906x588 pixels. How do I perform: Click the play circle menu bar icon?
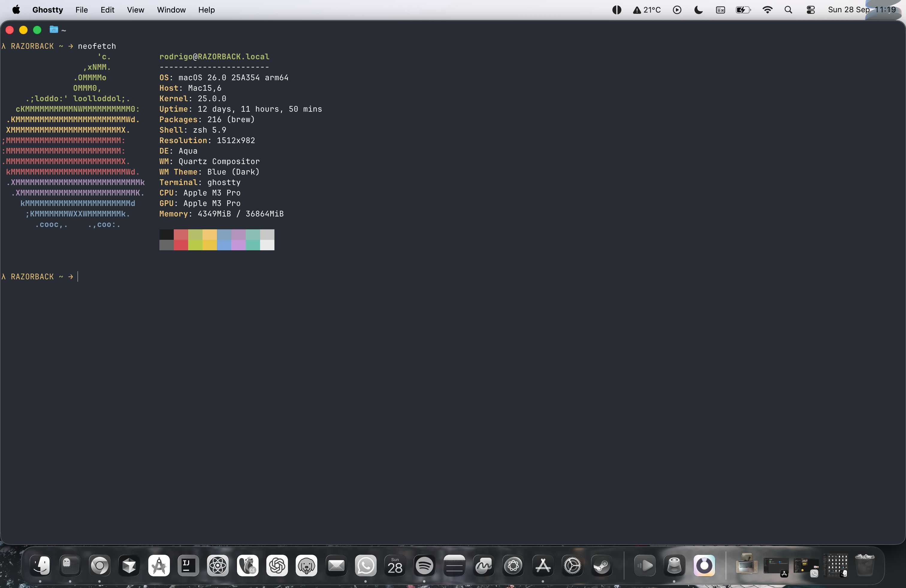(x=677, y=10)
